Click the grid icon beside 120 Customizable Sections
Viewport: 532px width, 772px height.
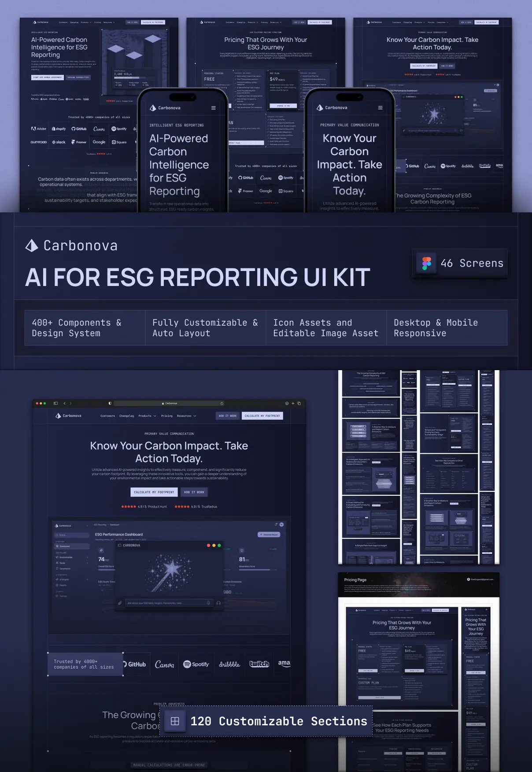click(x=175, y=721)
